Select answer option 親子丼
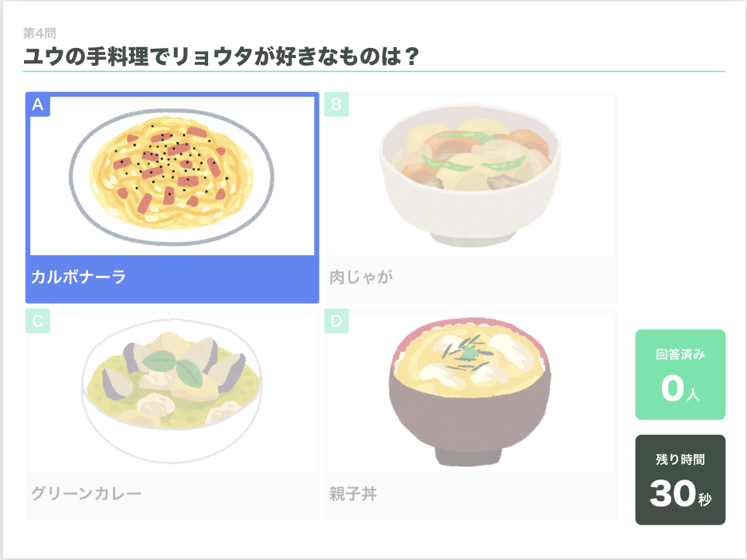The height and width of the screenshot is (560, 747). pos(469,410)
